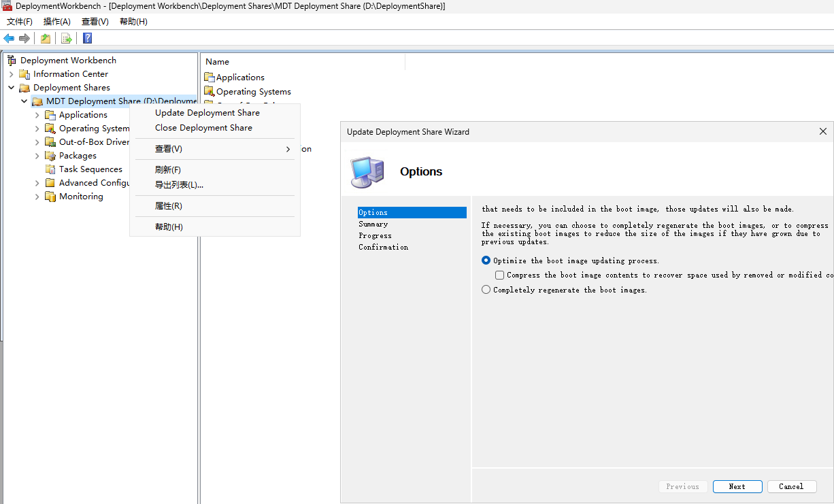The height and width of the screenshot is (504, 834).
Task: Click the Name column header
Action: coord(218,62)
